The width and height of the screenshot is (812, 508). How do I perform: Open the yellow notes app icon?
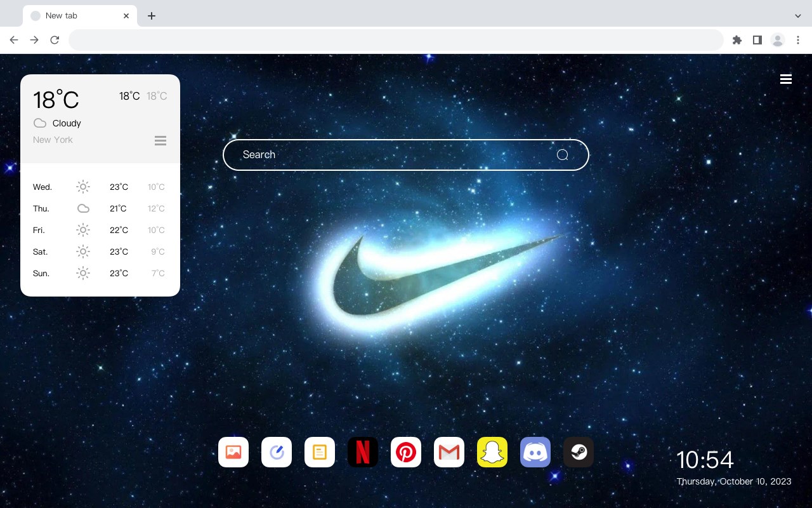(320, 452)
